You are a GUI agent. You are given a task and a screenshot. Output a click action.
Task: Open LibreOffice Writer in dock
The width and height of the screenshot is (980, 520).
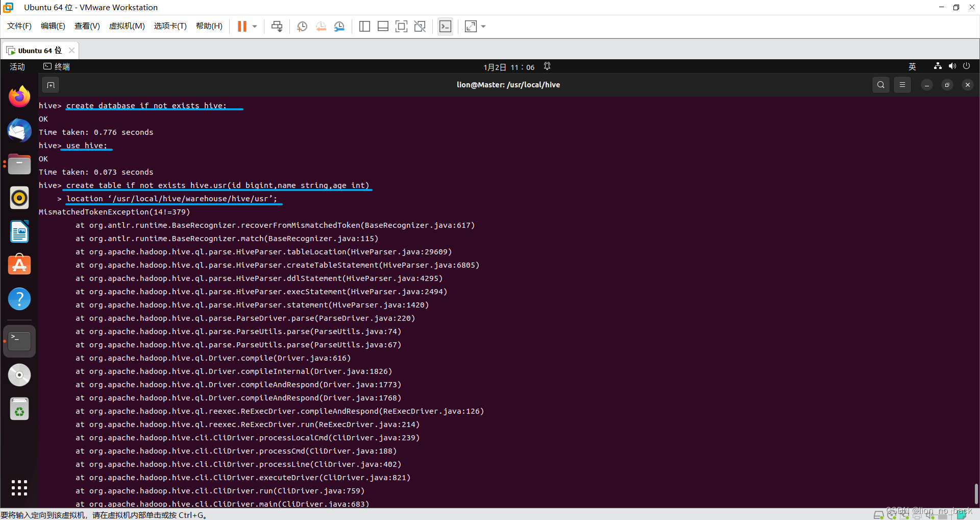tap(19, 231)
